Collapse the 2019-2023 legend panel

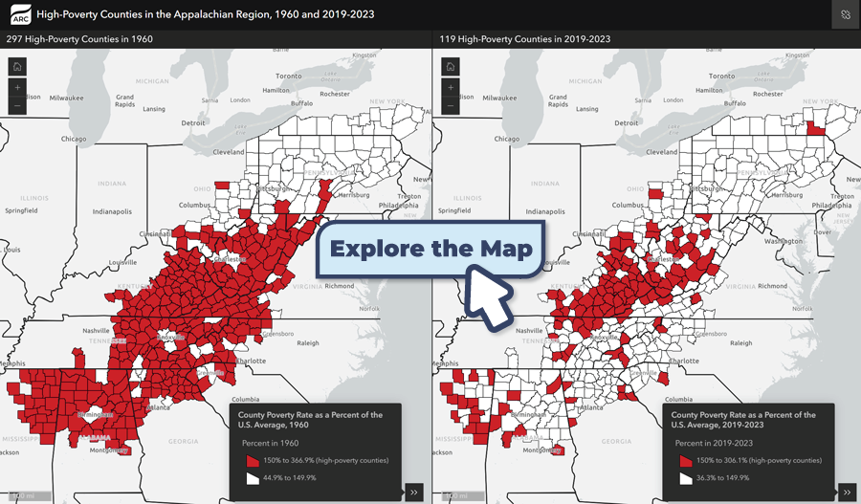coord(846,492)
